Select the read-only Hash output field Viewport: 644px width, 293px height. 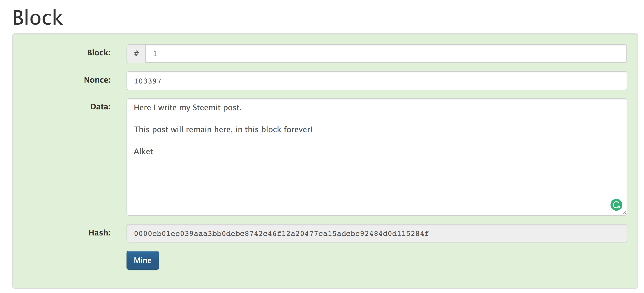(376, 233)
